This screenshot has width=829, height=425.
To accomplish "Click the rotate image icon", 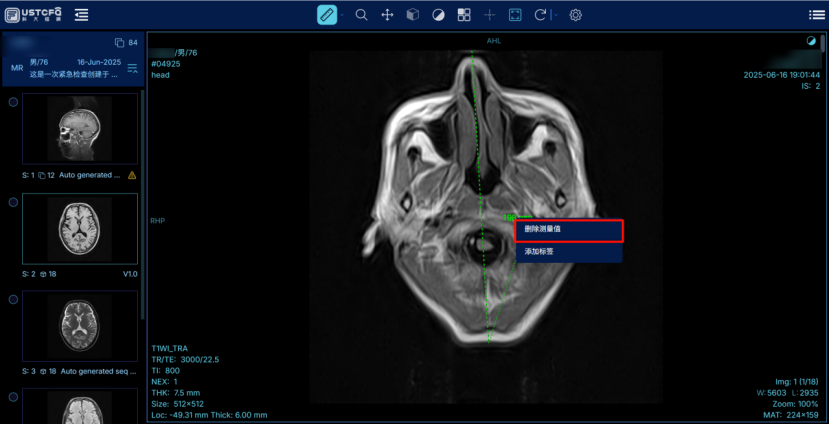I will tap(541, 15).
